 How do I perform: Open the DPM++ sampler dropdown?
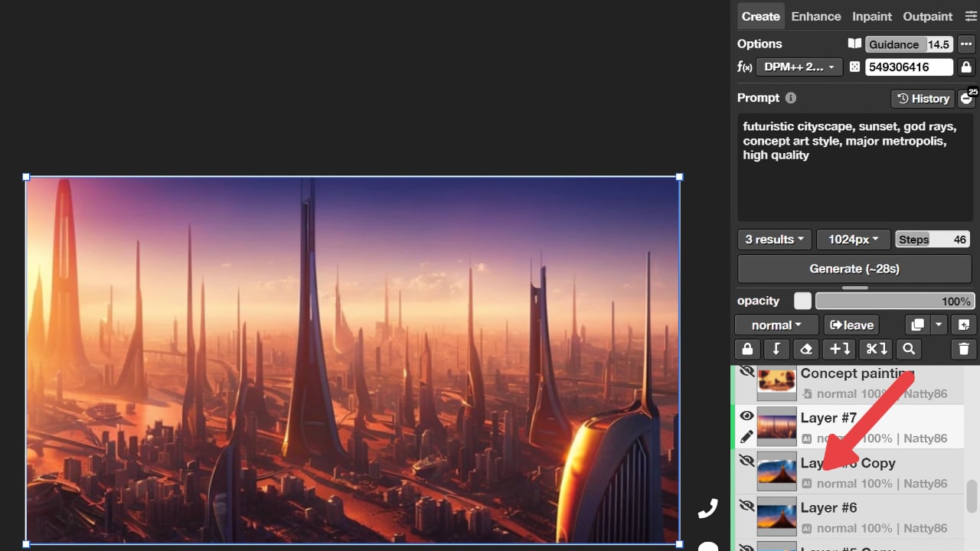point(799,67)
